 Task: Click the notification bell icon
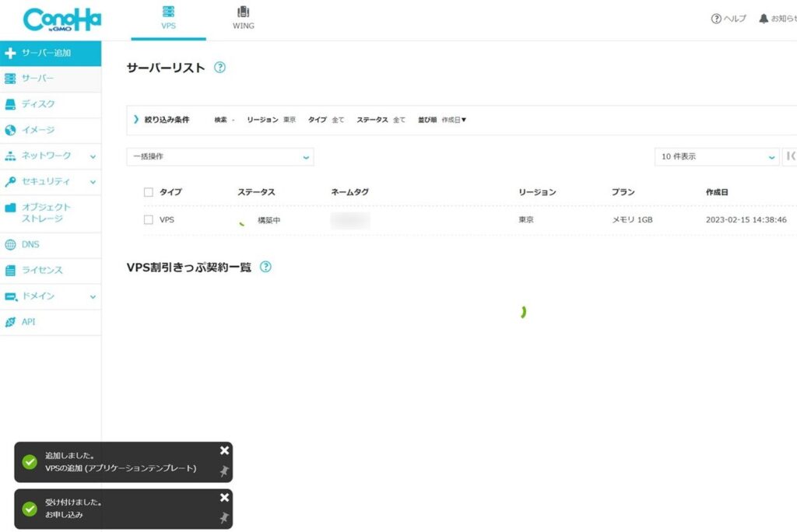click(x=763, y=19)
